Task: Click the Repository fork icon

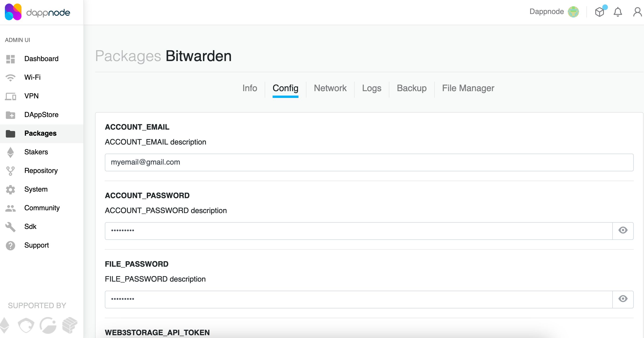Action: 10,171
